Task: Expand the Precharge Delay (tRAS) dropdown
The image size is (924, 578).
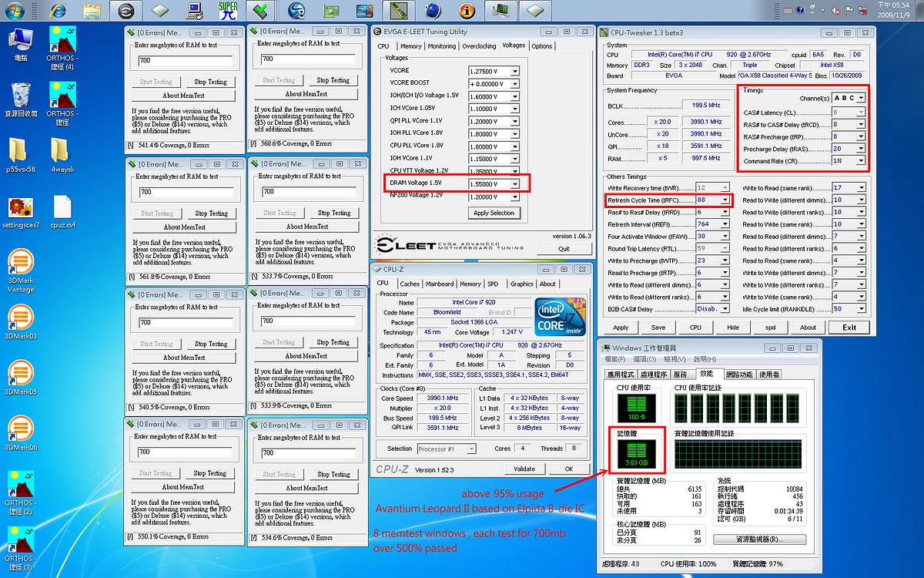Action: (860, 149)
